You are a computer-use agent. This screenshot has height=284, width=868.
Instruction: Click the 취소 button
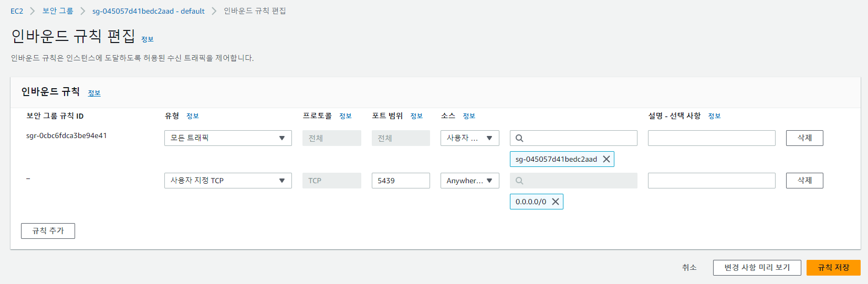[x=689, y=268]
